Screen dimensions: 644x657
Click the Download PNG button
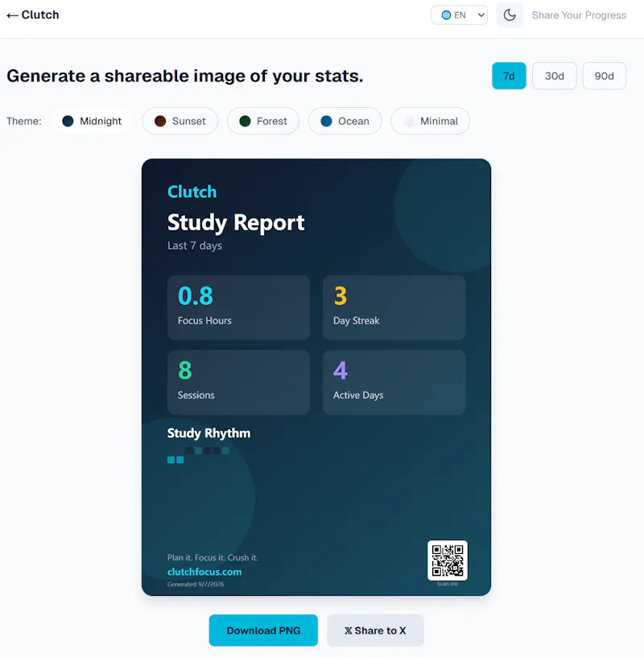coord(263,630)
